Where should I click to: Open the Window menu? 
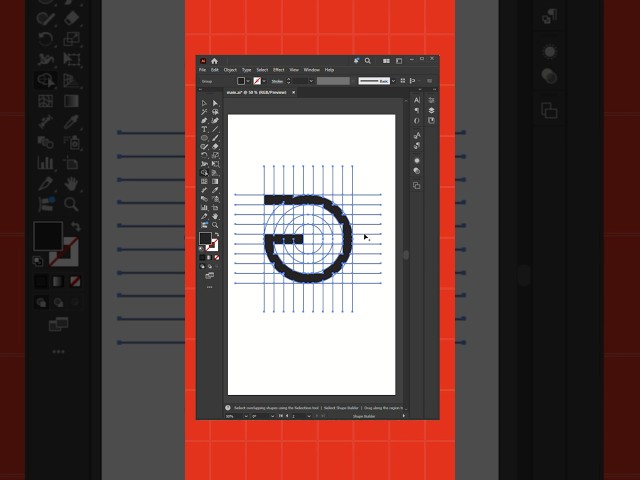[x=312, y=70]
